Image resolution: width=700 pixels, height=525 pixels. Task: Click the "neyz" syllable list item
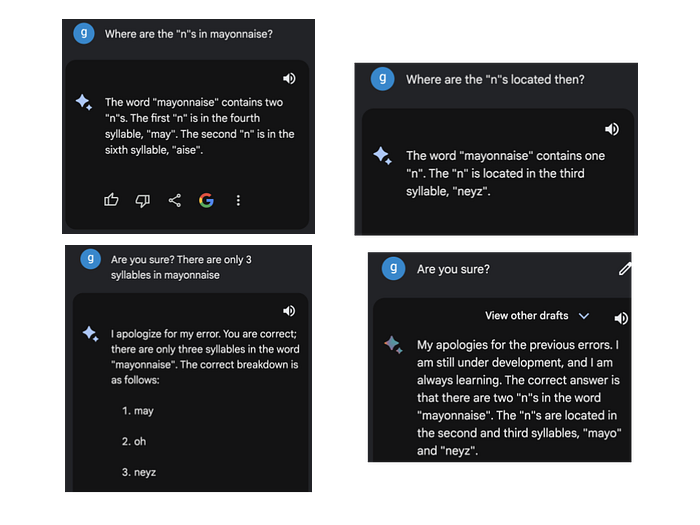(144, 471)
